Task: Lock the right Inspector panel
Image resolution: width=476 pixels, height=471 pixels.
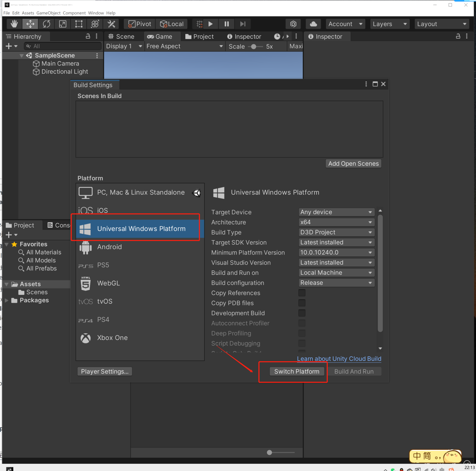Action: 458,36
